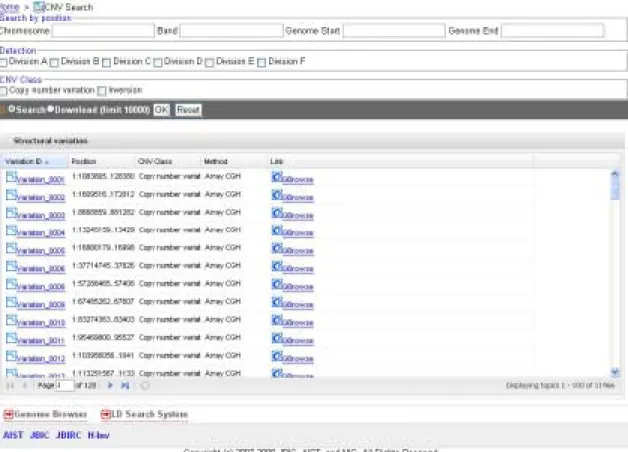Follow the Home breadcrumb link
This screenshot has height=452, width=628.
click(x=9, y=7)
